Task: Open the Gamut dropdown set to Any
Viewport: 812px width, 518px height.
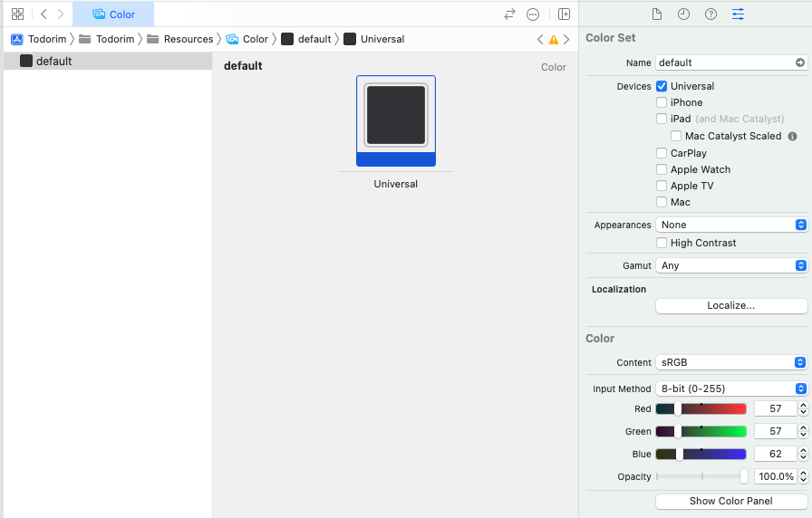Action: (x=731, y=265)
